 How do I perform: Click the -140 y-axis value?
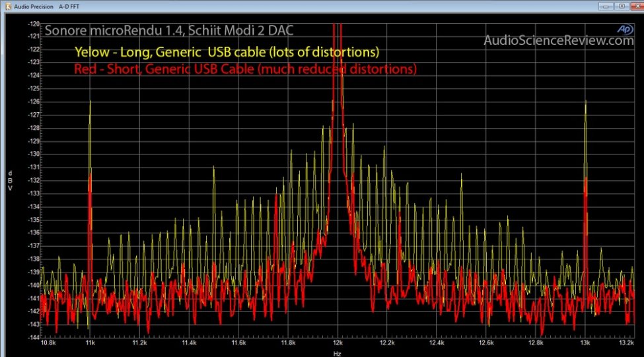[x=34, y=285]
